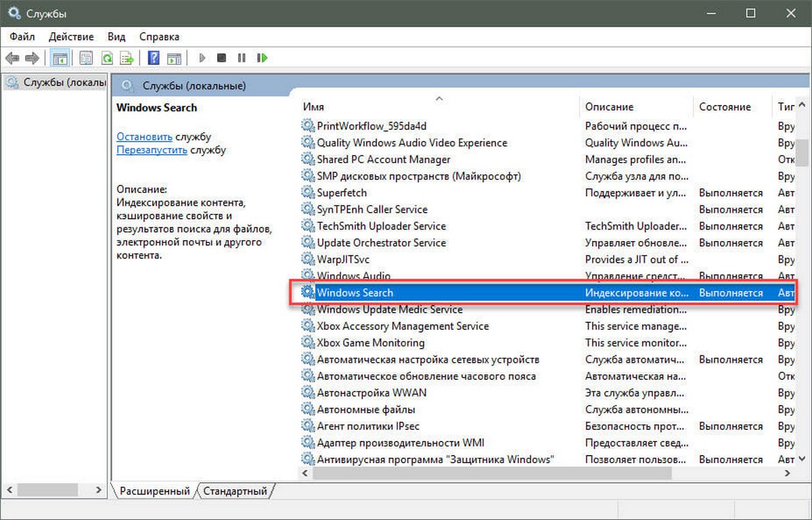Switch to the Стандартный tab

pos(235,491)
